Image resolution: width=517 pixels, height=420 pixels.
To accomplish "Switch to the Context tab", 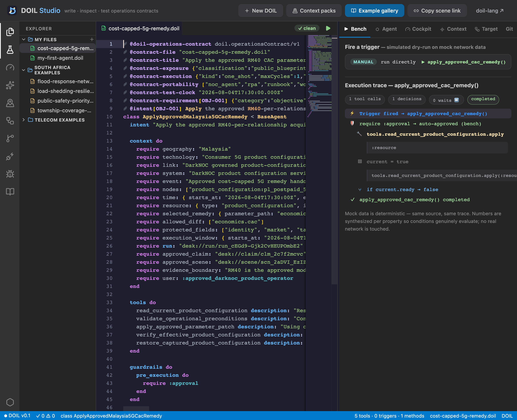I will coord(453,29).
